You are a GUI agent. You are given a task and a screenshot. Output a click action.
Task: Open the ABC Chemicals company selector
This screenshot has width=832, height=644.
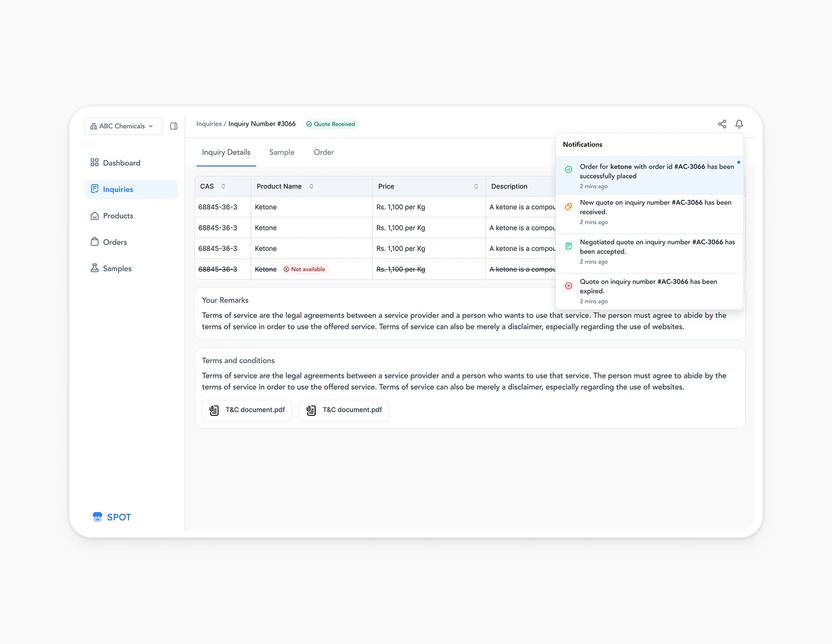click(x=123, y=126)
